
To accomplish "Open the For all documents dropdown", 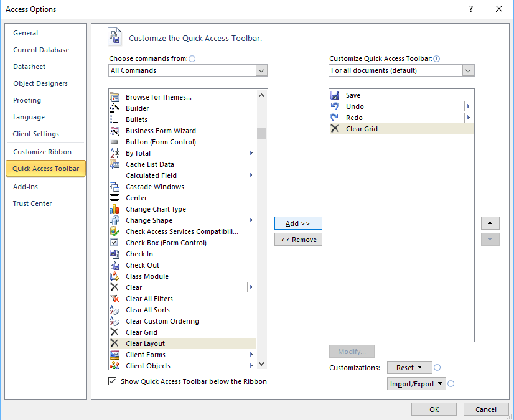I will (x=468, y=70).
